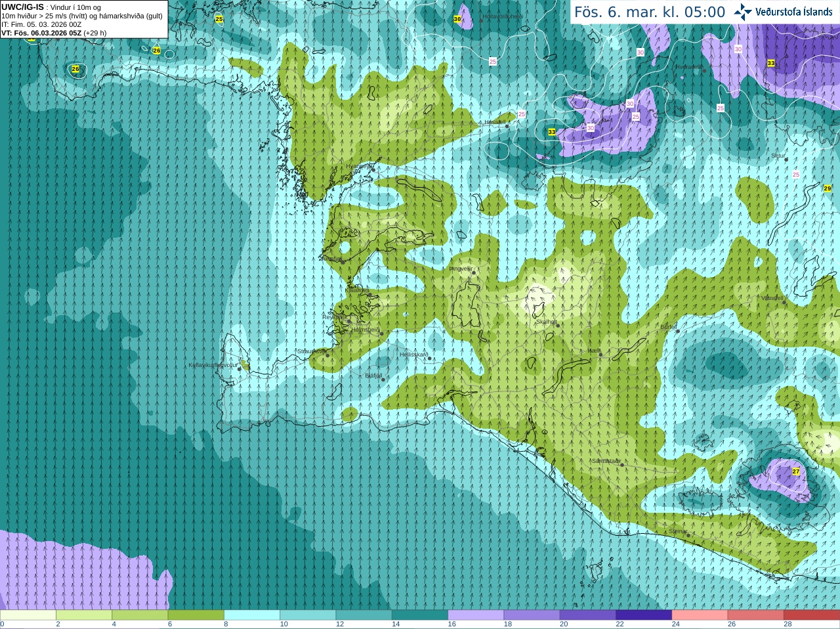The height and width of the screenshot is (629, 840).
Task: Pick the 14–16 m/s dark teal swatch
Action: point(420,615)
